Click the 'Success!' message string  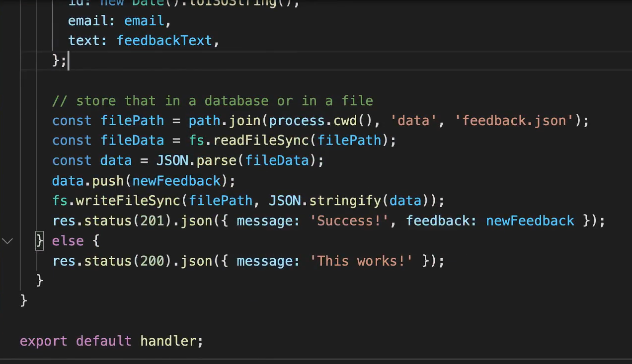point(349,220)
